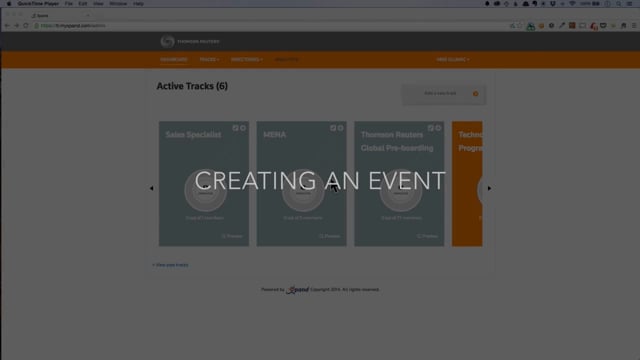This screenshot has width=640, height=360.
Task: Click the green extension icon in toolbar
Action: (x=531, y=27)
